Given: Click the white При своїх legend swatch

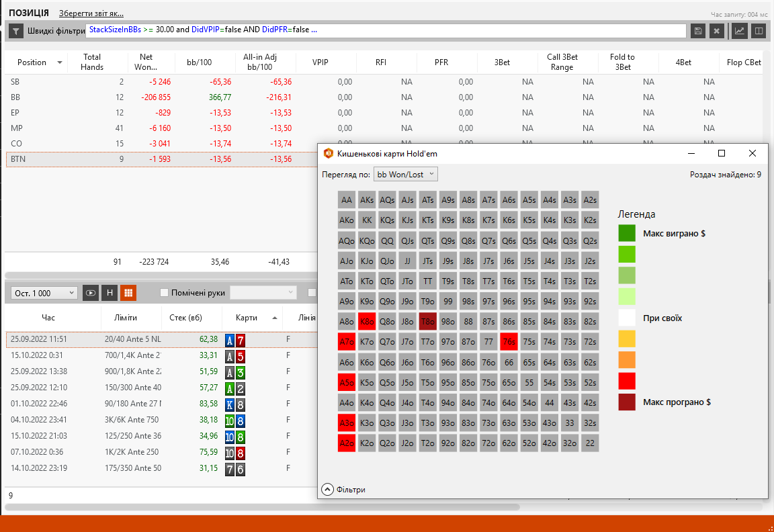Looking at the screenshot, I should [x=627, y=318].
